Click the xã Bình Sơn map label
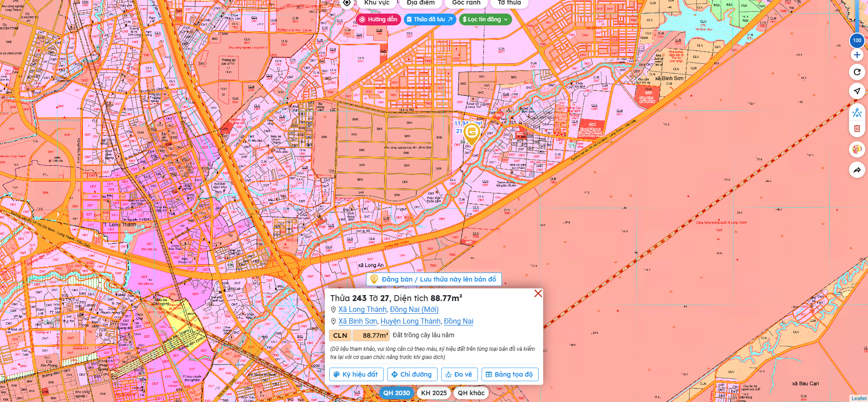This screenshot has height=402, width=868. [x=669, y=78]
